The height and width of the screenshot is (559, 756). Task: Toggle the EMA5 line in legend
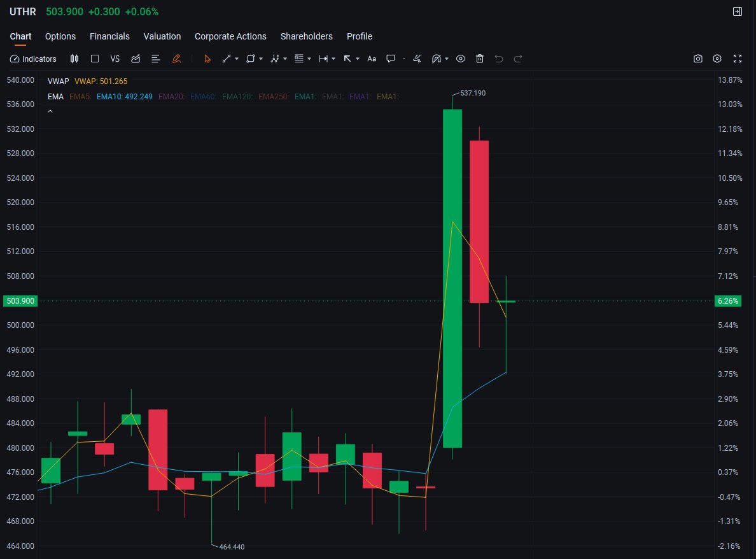click(x=80, y=97)
